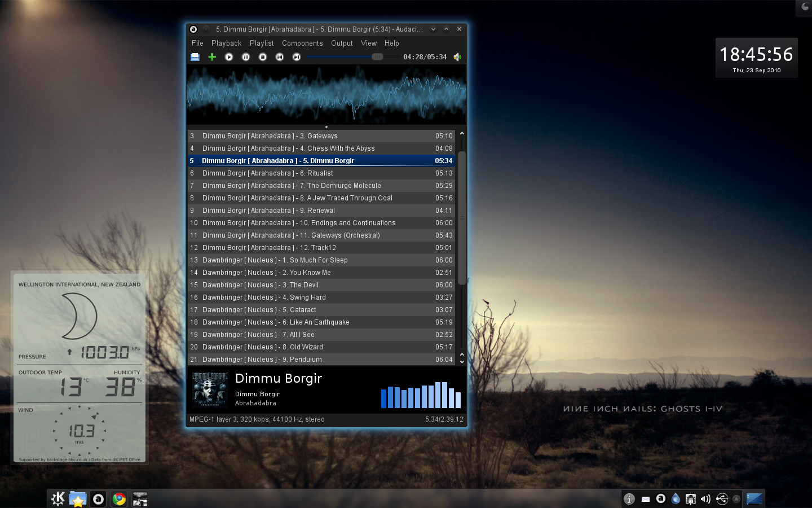Open the Components menu
Viewport: 812px width, 508px height.
302,43
